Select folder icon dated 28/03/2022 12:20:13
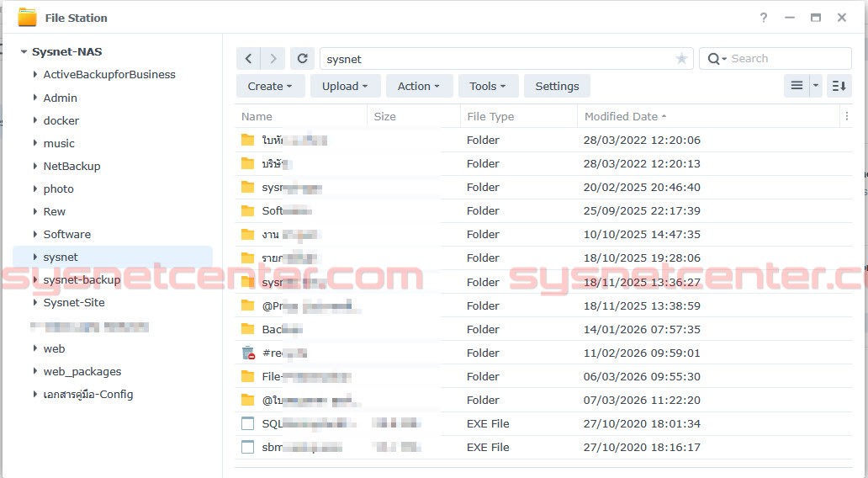This screenshot has width=868, height=478. (248, 163)
